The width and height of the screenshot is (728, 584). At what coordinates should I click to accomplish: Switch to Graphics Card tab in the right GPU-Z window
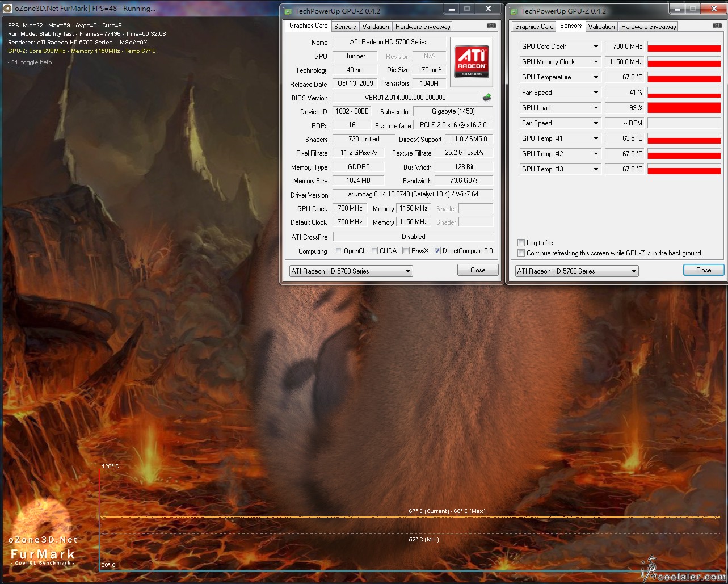(x=534, y=27)
